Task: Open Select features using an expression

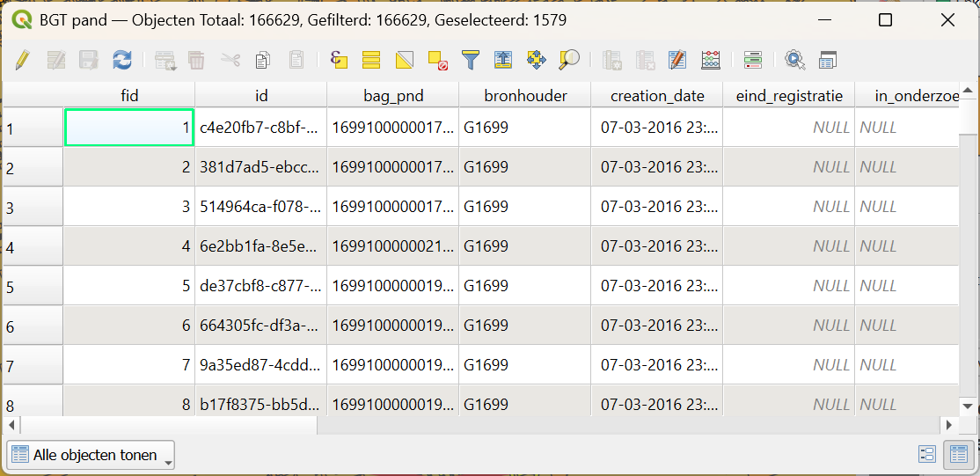Action: point(339,60)
